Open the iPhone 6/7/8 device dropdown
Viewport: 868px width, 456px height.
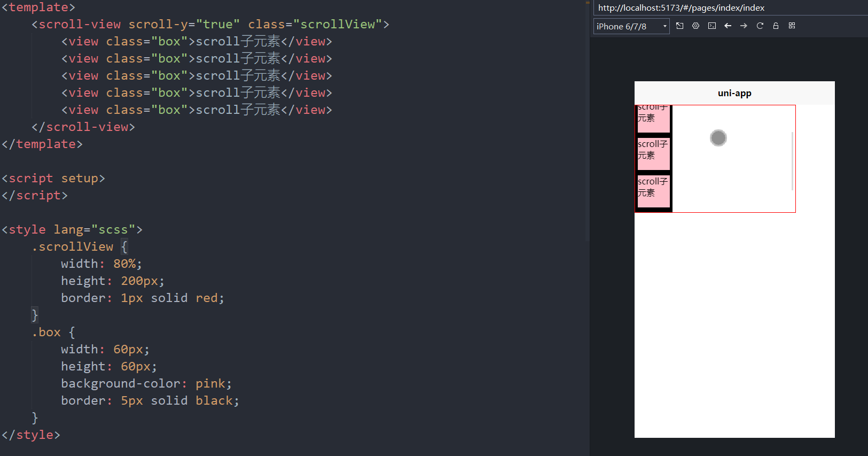coord(631,26)
